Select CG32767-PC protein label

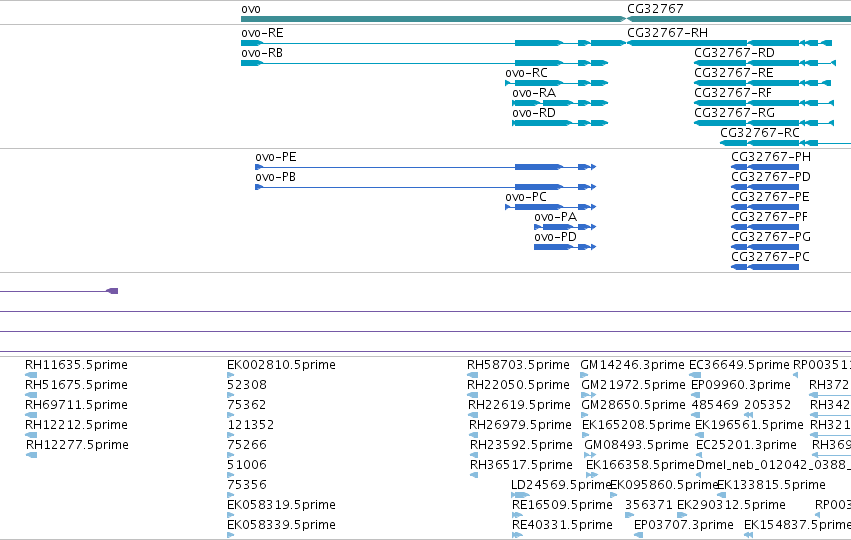click(770, 257)
